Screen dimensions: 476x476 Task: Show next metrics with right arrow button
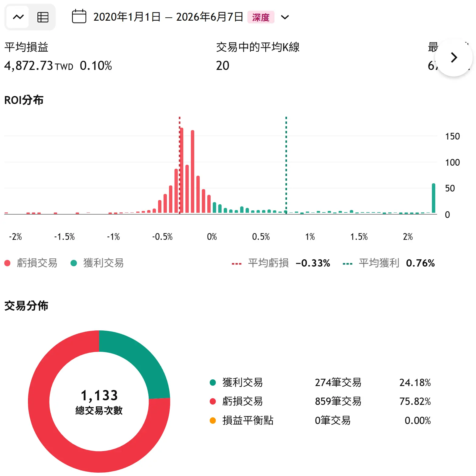pos(454,57)
